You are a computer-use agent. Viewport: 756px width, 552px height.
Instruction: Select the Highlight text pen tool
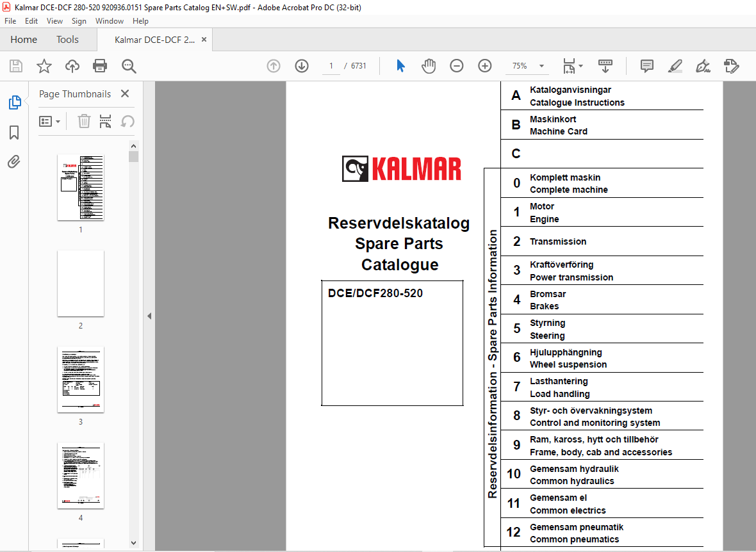click(675, 66)
